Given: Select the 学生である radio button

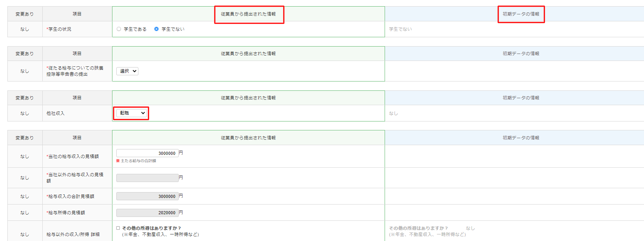Looking at the screenshot, I should coord(119,29).
